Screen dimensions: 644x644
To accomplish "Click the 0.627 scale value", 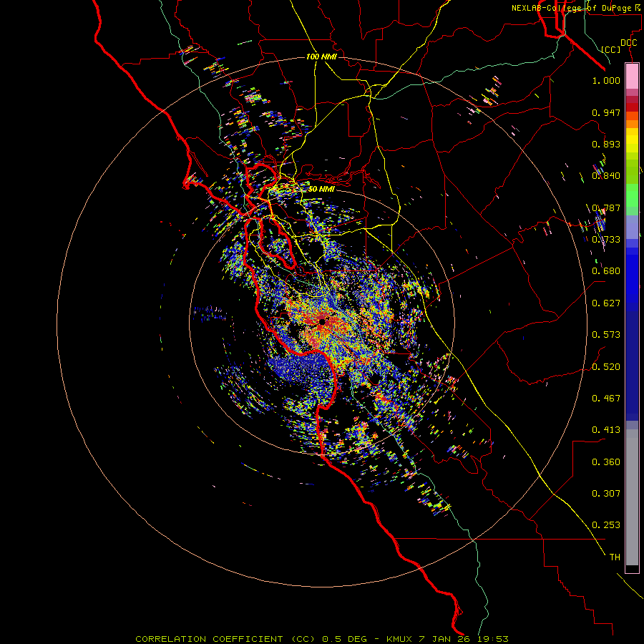I will pos(606,303).
